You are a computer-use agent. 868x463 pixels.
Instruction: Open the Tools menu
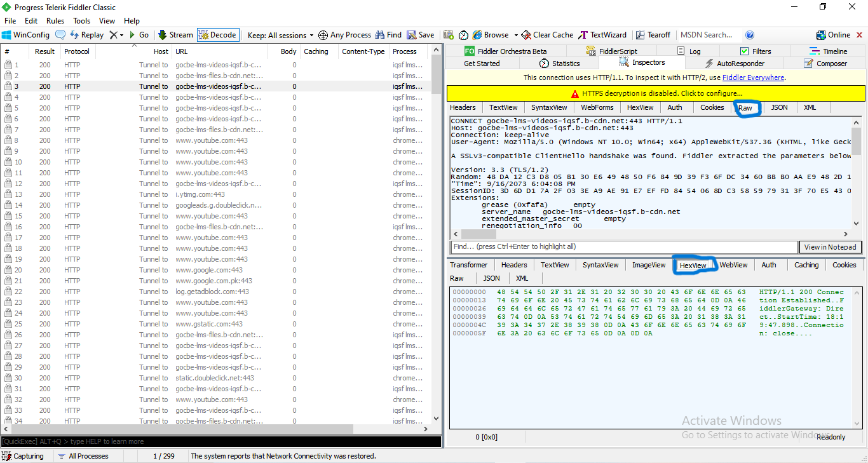pos(81,21)
